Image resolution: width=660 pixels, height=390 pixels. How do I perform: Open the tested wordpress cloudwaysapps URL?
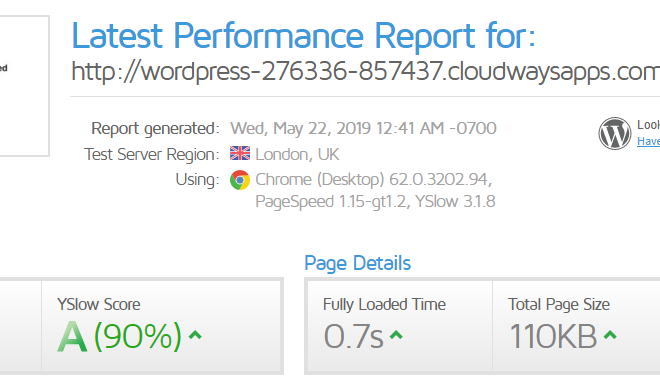coord(365,71)
